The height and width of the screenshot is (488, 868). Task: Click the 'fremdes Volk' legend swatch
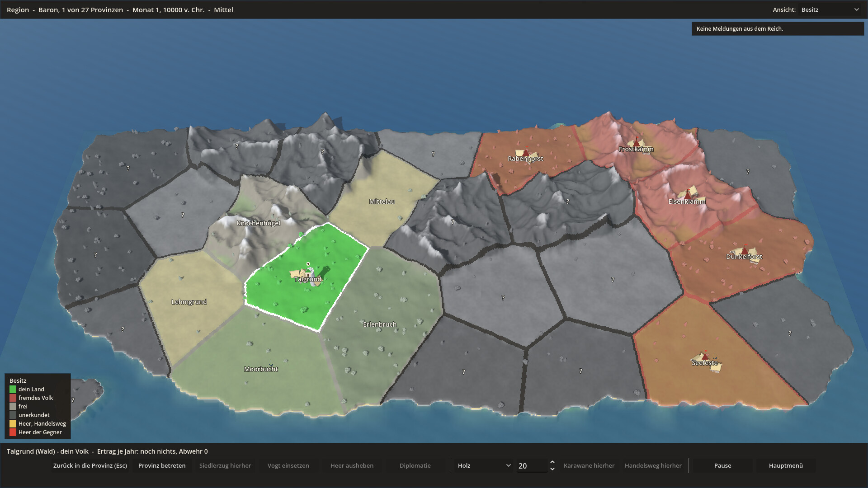13,398
